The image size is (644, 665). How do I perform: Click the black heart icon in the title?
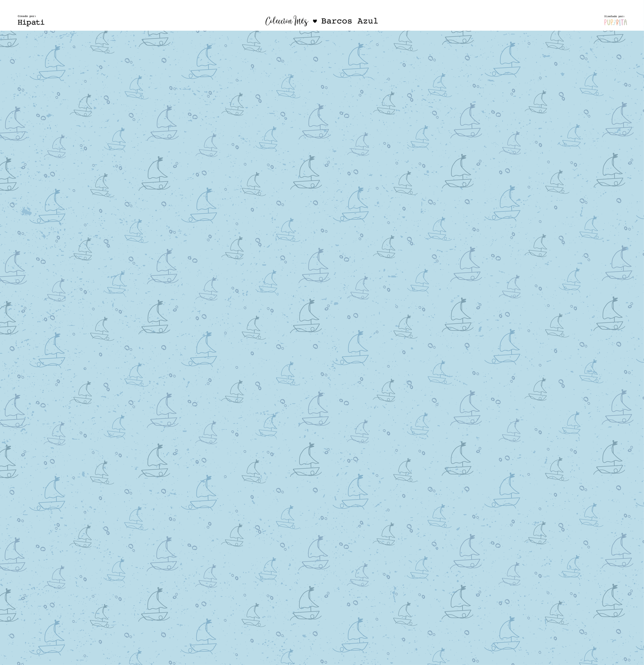315,21
